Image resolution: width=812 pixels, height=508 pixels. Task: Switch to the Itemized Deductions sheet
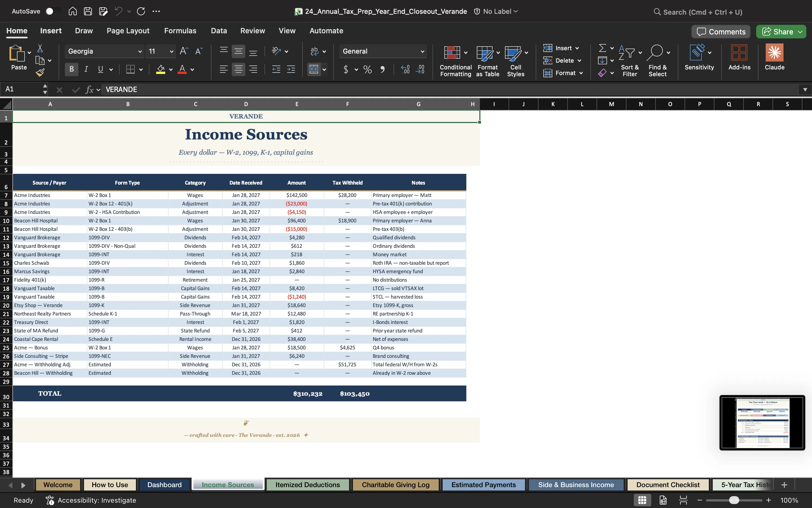(x=307, y=485)
